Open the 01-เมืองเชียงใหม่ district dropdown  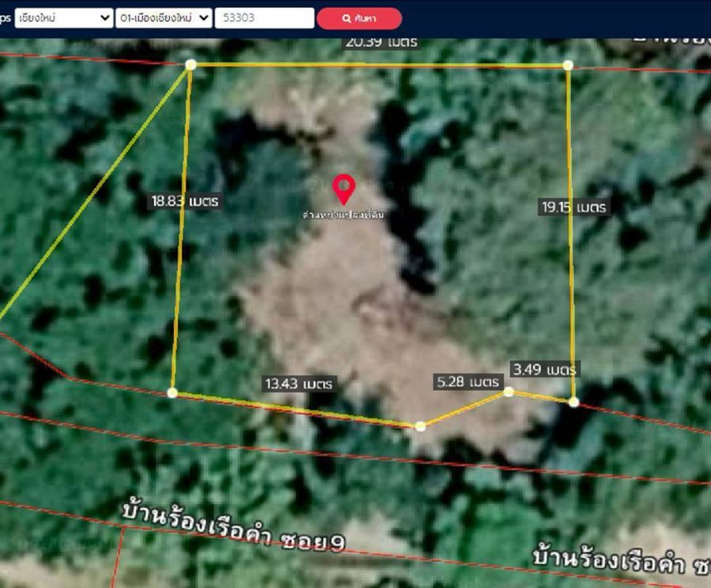(x=164, y=18)
